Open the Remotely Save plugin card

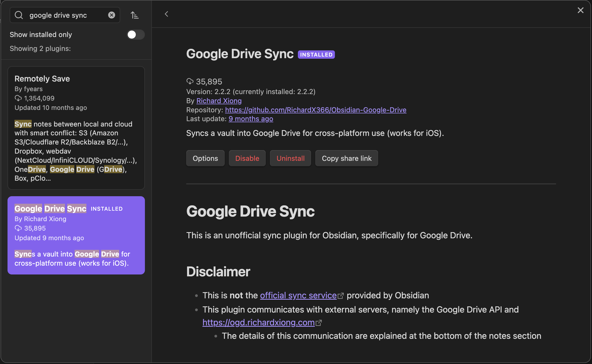coord(76,128)
